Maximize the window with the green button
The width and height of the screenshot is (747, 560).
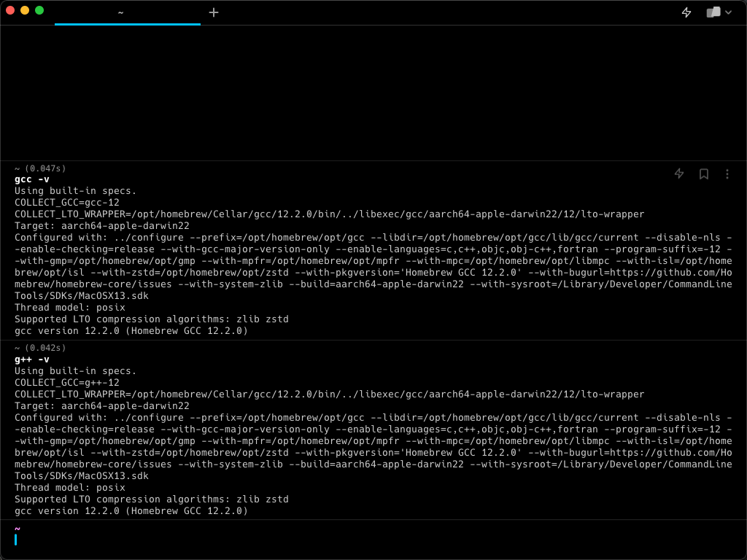(x=39, y=10)
